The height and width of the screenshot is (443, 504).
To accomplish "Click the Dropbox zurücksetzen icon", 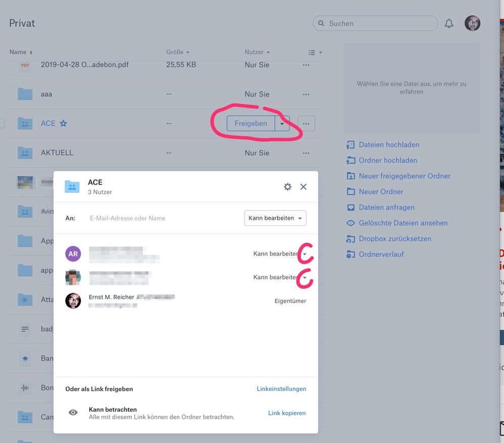I will click(x=350, y=239).
